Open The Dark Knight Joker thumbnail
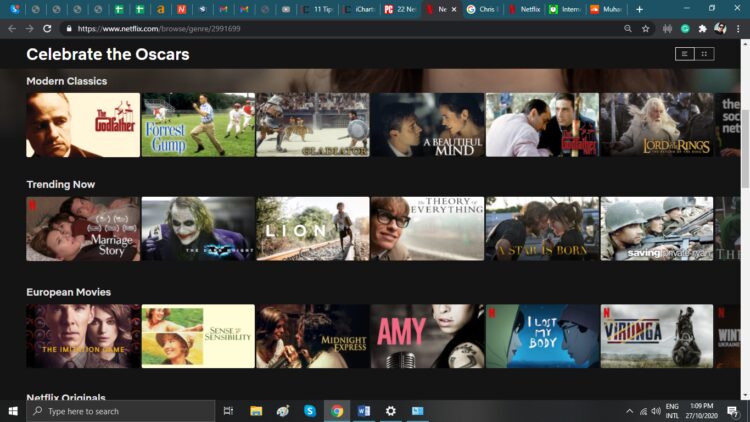The height and width of the screenshot is (422, 750). [198, 229]
